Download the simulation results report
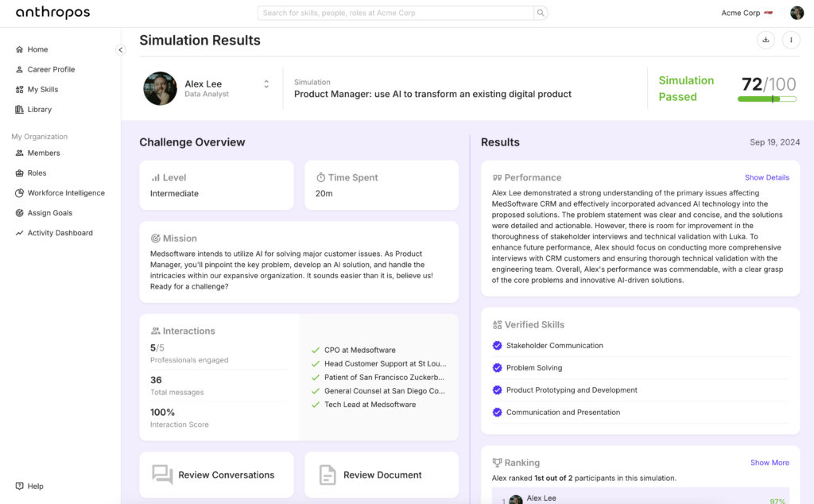This screenshot has width=814, height=504. pos(766,40)
